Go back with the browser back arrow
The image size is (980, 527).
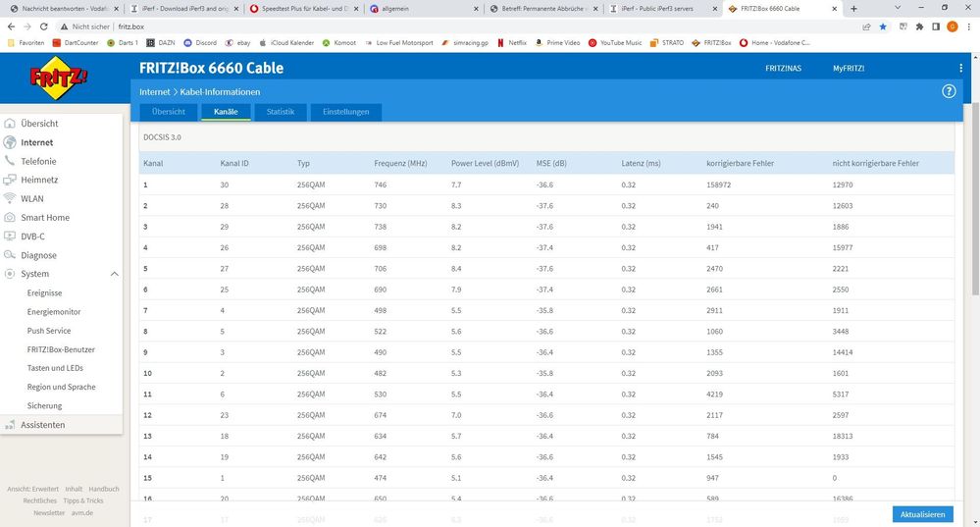point(11,26)
